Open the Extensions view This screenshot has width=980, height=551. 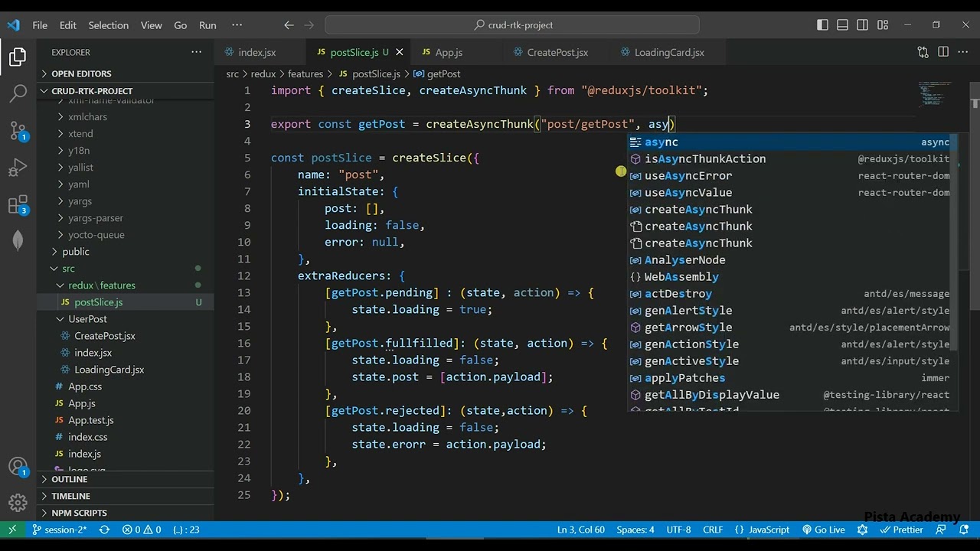pos(18,204)
